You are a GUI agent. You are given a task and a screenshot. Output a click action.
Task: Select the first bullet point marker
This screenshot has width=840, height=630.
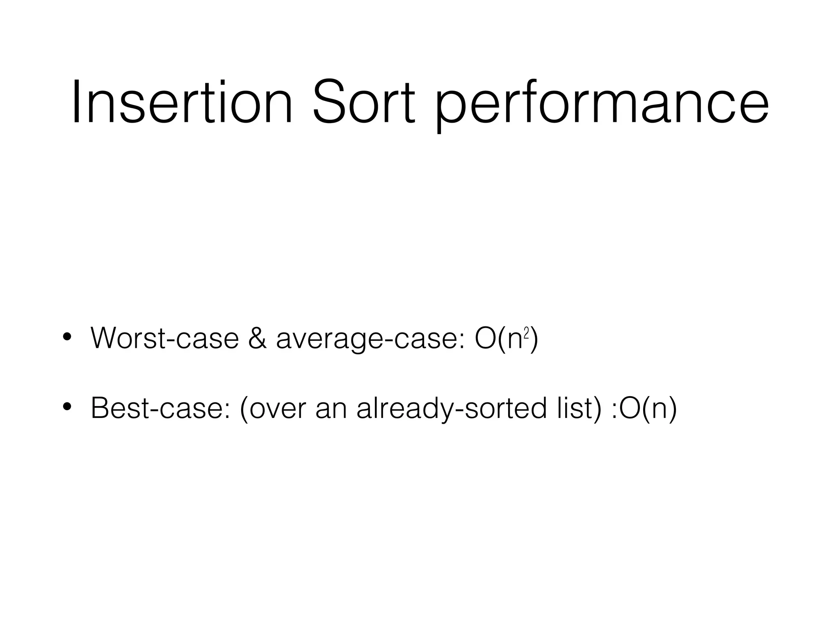tap(67, 338)
